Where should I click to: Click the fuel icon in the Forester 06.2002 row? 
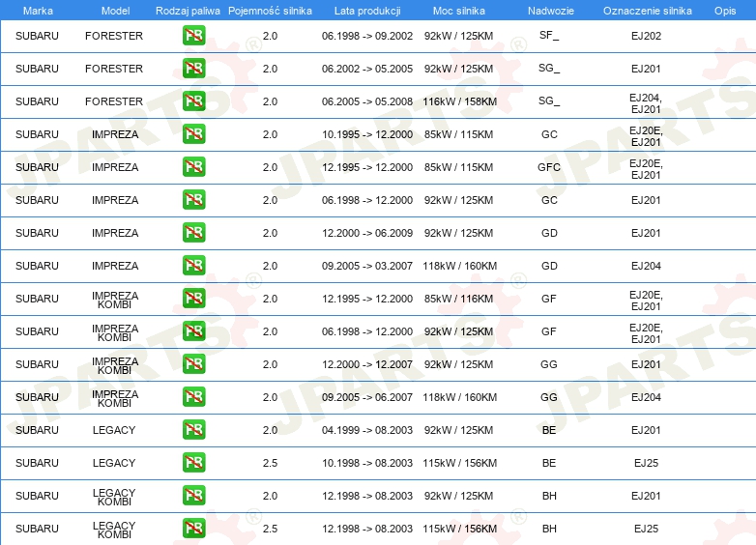(193, 69)
